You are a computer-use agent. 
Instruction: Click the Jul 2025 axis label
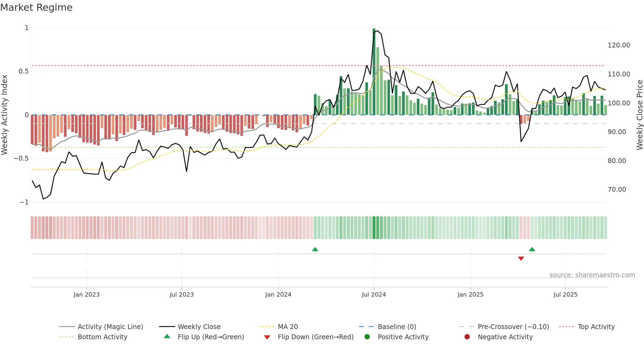coord(565,294)
